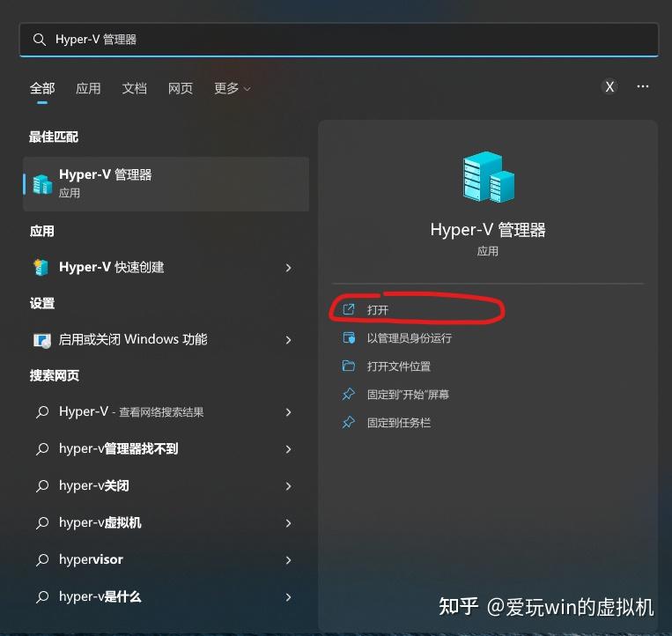
Task: Click Hyper-V 管理器 server icon in best match
Action: [x=43, y=184]
